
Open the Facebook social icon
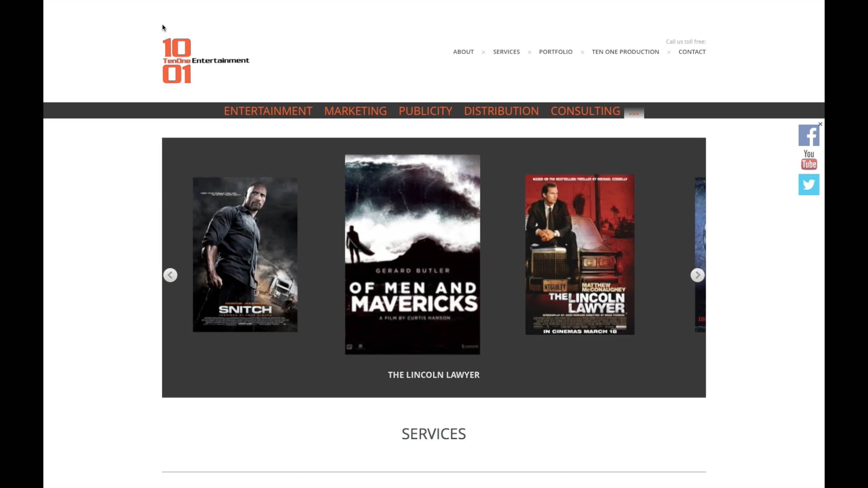click(x=809, y=135)
